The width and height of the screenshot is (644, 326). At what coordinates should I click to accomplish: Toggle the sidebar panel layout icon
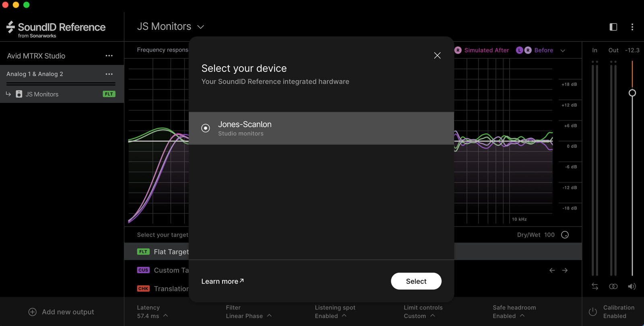point(613,27)
